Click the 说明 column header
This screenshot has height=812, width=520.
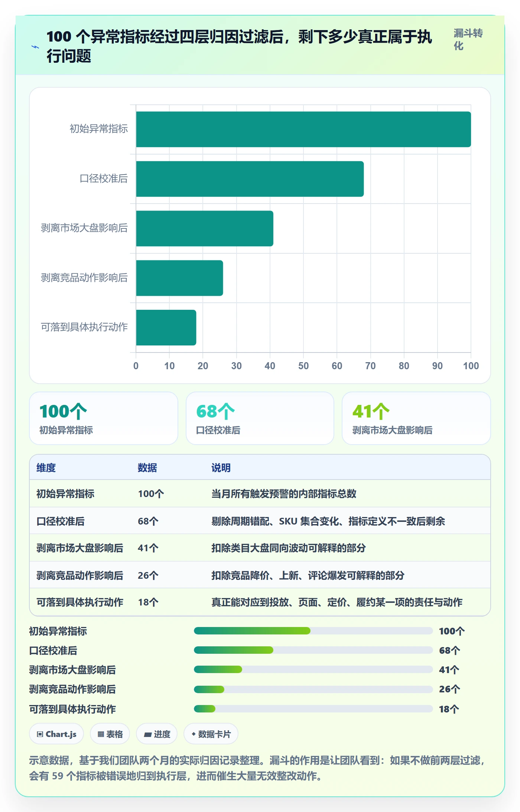(221, 468)
